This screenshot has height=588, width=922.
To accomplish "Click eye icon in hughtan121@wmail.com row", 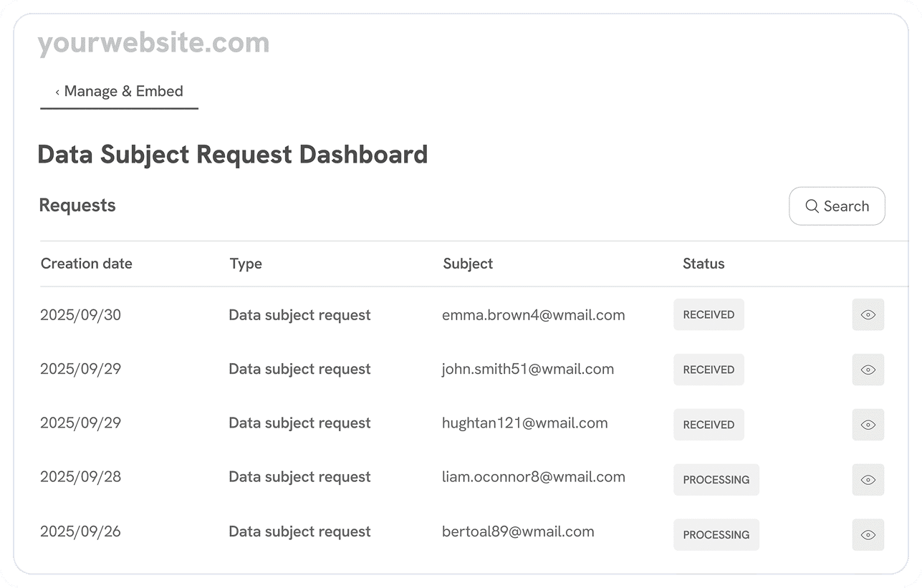I will 868,425.
